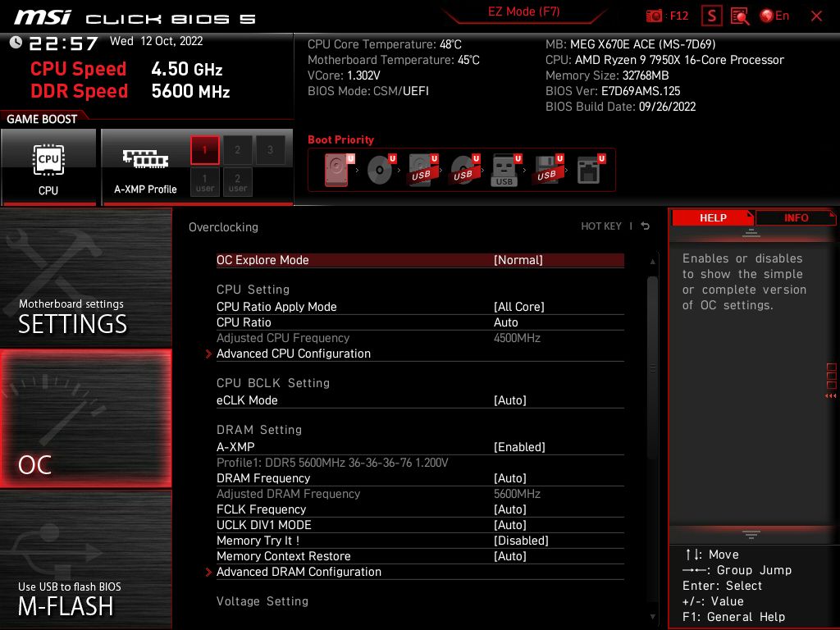Click the Boot Priority heading
840x630 pixels.
[340, 139]
